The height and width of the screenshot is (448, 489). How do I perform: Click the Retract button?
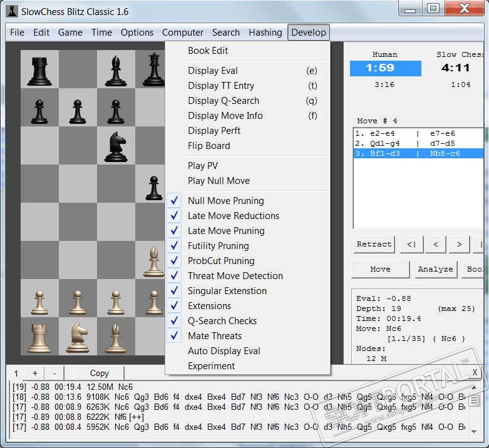(x=374, y=244)
